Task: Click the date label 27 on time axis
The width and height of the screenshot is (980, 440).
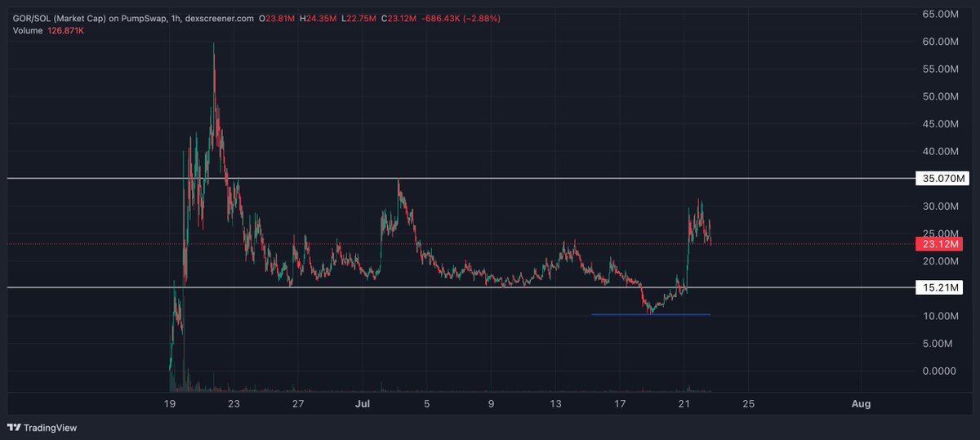Action: [298, 404]
